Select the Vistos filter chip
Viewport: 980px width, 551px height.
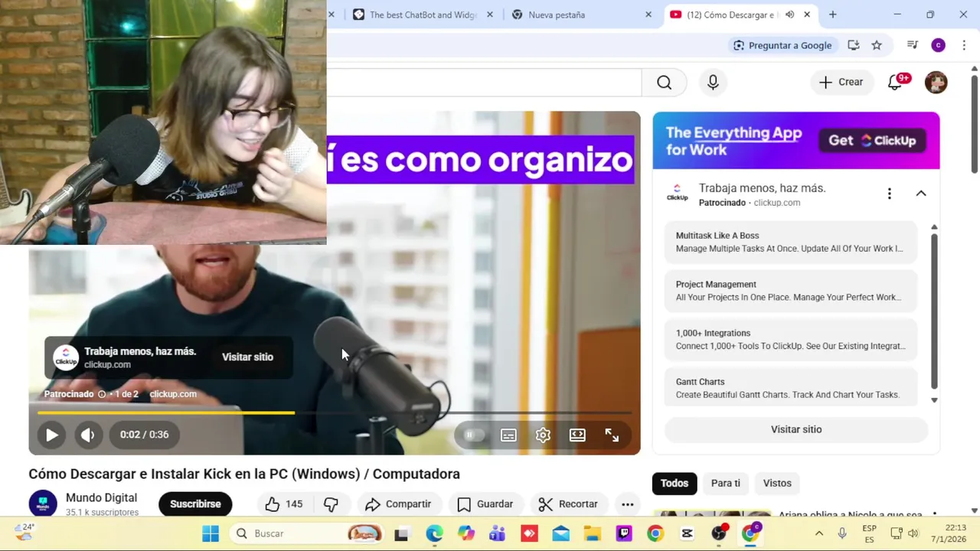[x=777, y=483]
